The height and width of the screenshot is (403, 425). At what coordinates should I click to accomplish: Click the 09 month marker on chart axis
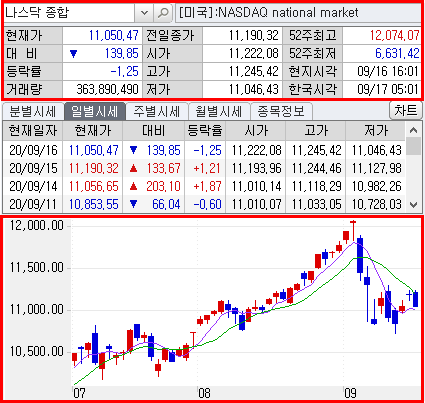[350, 393]
